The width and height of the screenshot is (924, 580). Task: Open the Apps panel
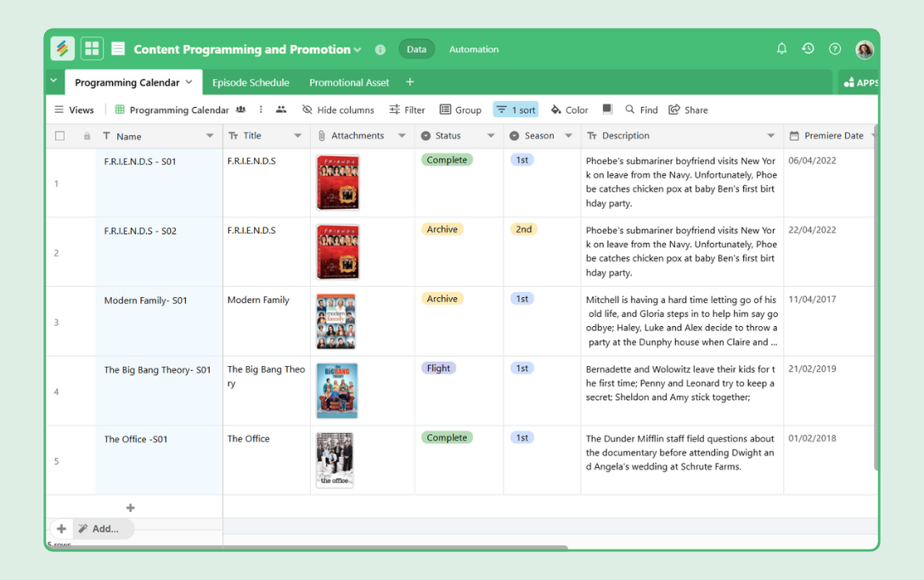click(x=859, y=82)
